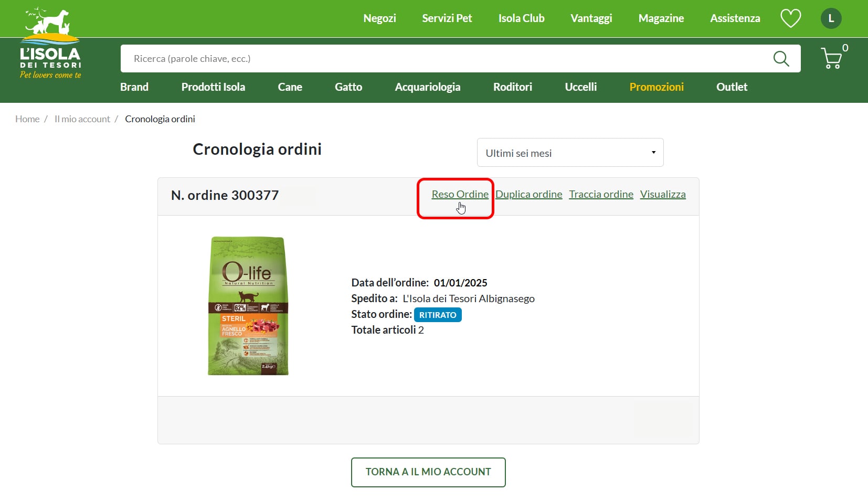Click the order date 01/01/2025
868x501 pixels.
point(460,283)
